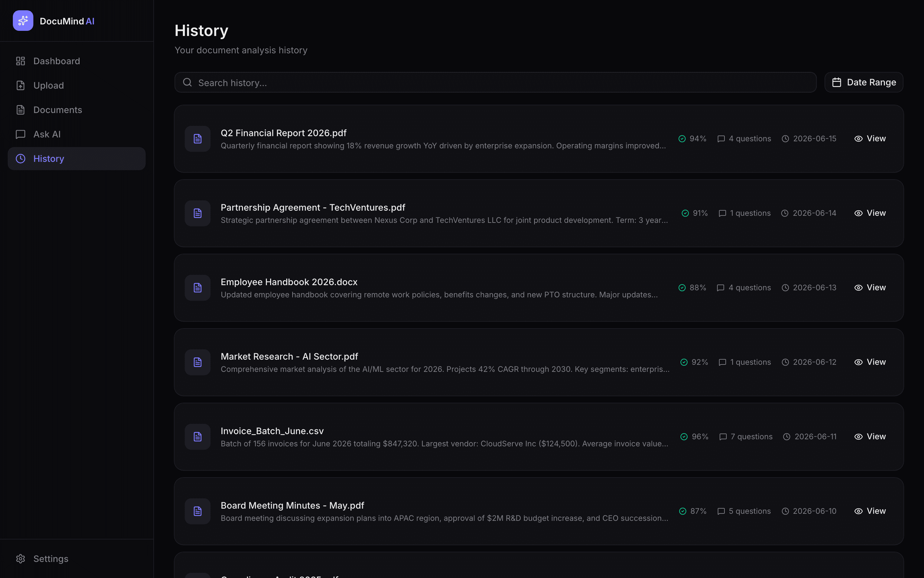This screenshot has width=924, height=578.
Task: Click the clock icon beside 2026-06-12
Action: [785, 363]
